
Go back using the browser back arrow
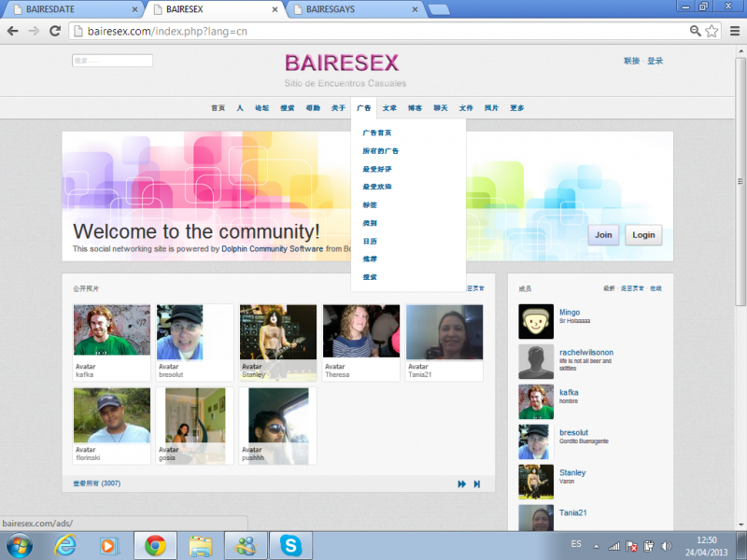point(13,32)
